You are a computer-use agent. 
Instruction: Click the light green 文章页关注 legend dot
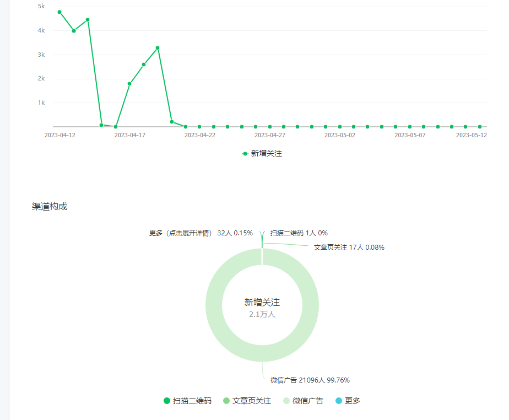pos(226,401)
